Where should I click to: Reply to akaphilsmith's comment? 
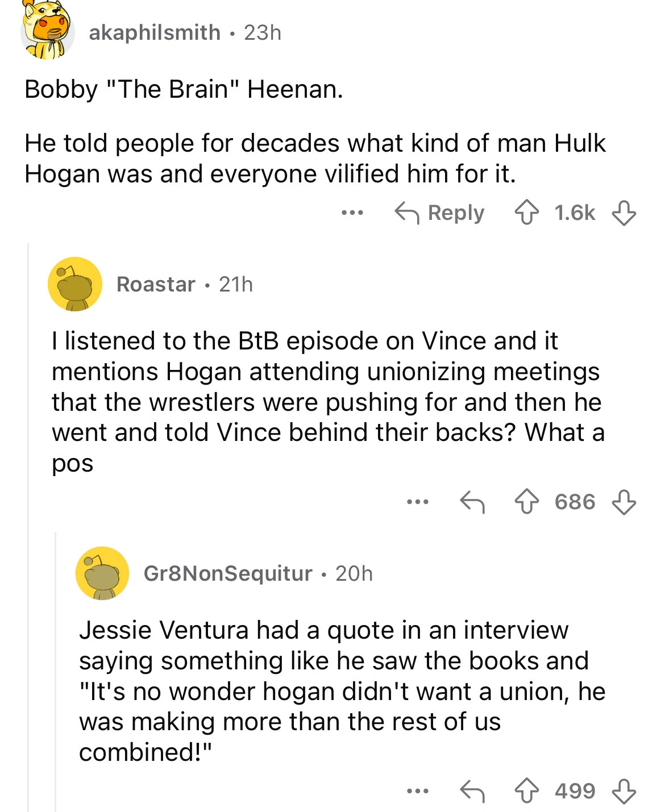(x=440, y=213)
